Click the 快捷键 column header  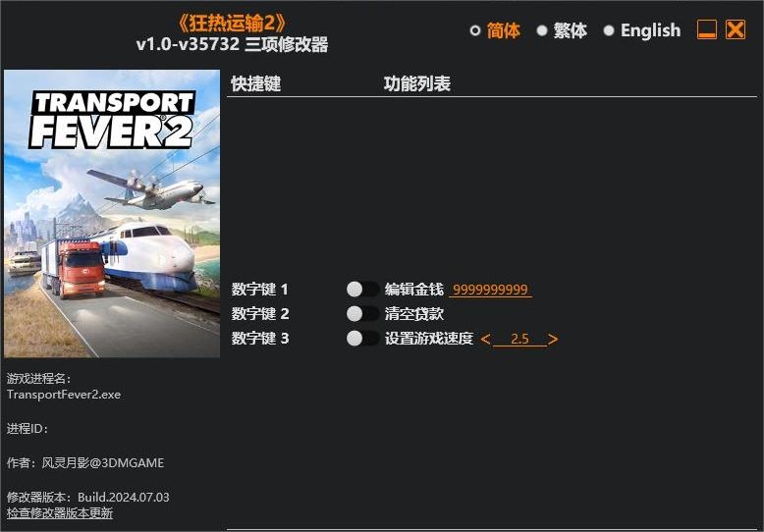tap(255, 83)
